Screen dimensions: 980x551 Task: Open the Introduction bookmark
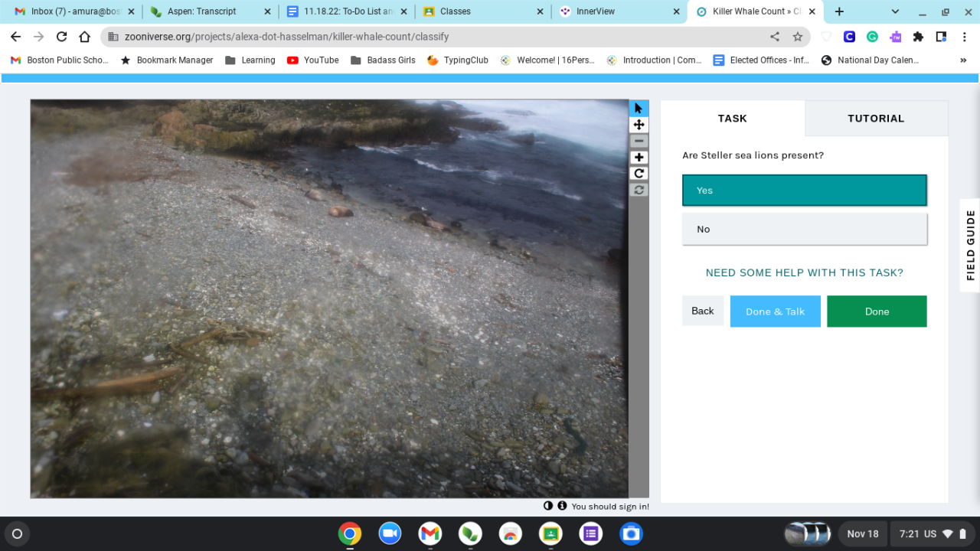(654, 60)
